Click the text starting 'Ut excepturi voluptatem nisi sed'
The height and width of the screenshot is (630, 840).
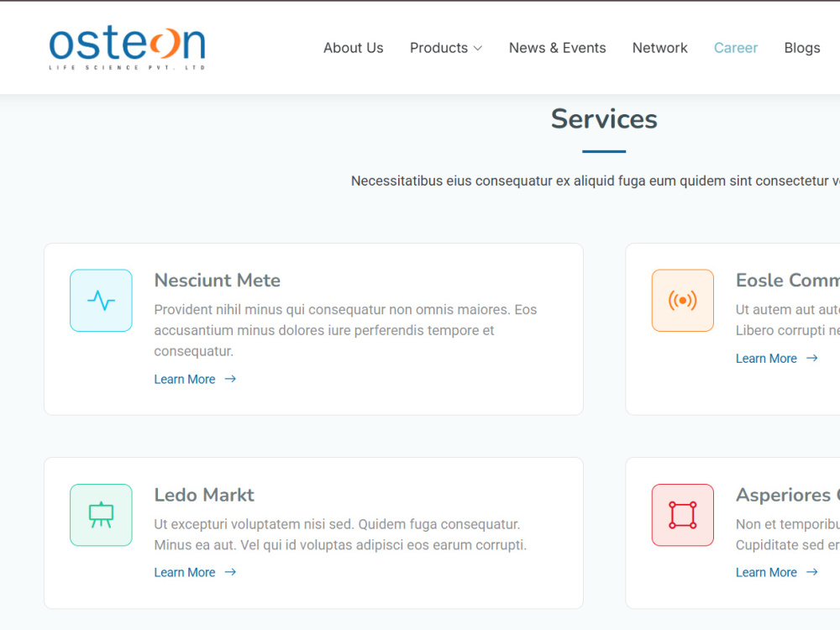[340, 534]
